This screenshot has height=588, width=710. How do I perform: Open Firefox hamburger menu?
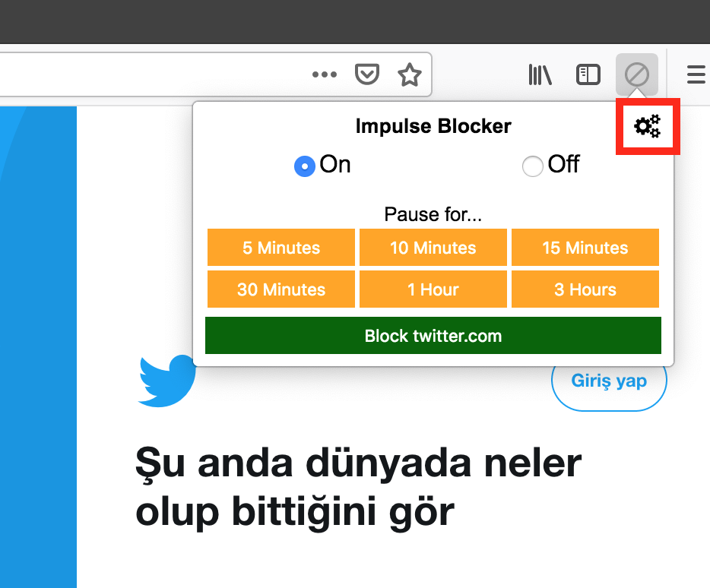tap(696, 74)
